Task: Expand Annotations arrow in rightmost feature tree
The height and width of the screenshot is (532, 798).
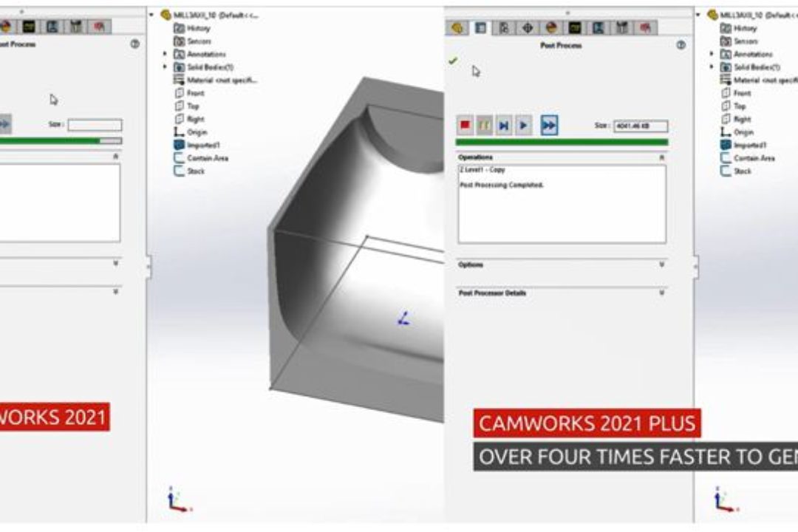Action: 711,53
